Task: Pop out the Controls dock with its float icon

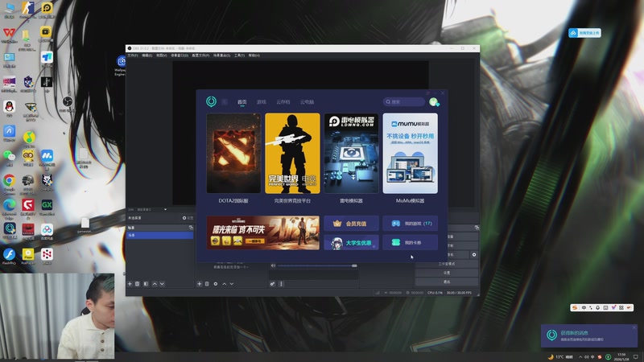Action: 477,228
